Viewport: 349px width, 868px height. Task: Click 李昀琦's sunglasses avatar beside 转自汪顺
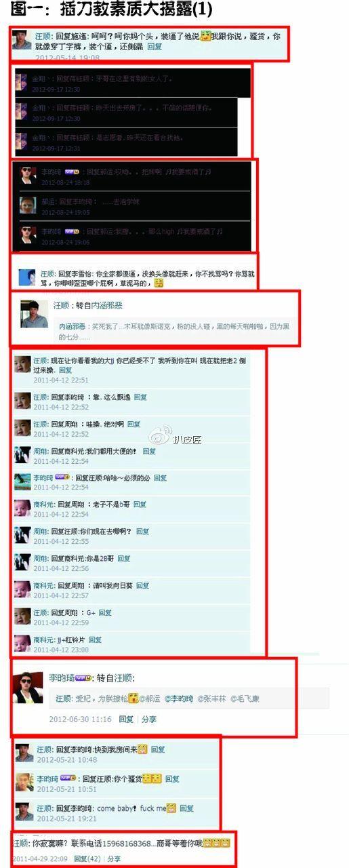tap(27, 688)
